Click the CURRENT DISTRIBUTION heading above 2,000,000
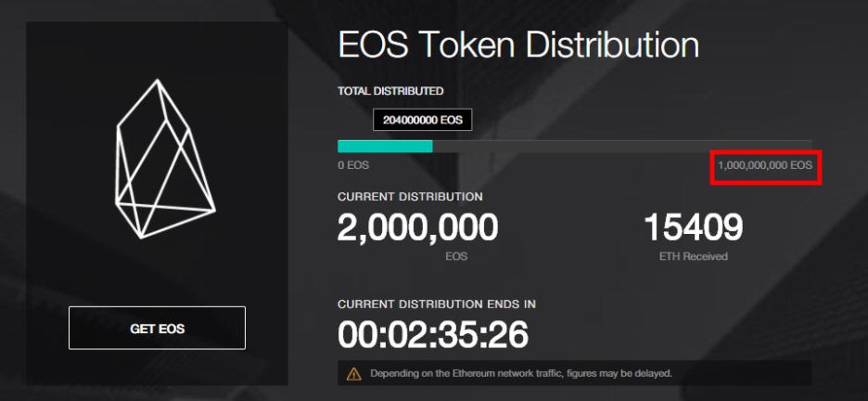 tap(410, 197)
